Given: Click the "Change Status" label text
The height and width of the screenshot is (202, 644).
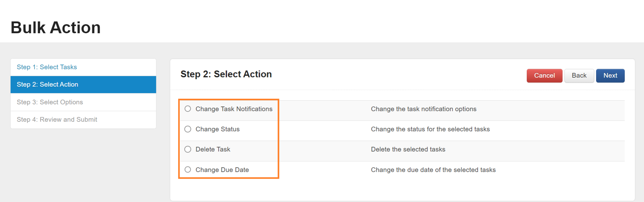Looking at the screenshot, I should click(x=217, y=129).
